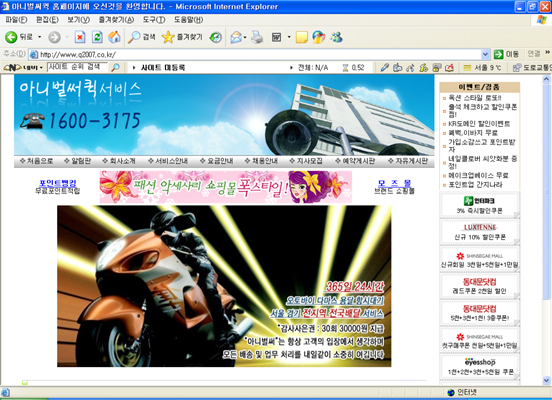Viewport: 552px width, 400px height.
Task: Open the 보기(V) menu
Action: point(79,20)
